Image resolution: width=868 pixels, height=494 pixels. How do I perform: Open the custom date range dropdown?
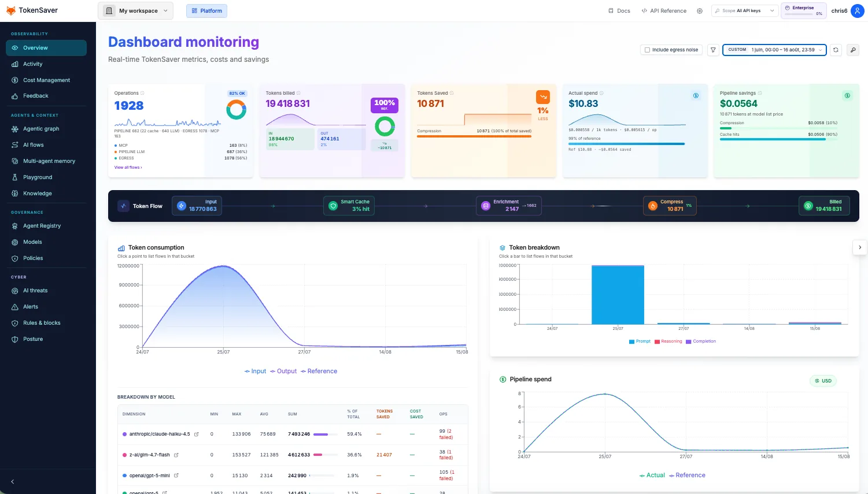point(774,50)
